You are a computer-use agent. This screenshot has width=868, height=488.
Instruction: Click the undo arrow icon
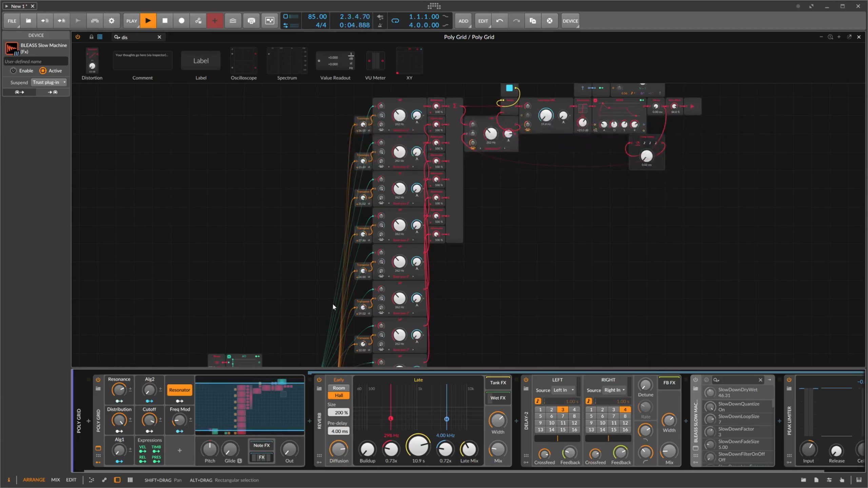click(499, 21)
